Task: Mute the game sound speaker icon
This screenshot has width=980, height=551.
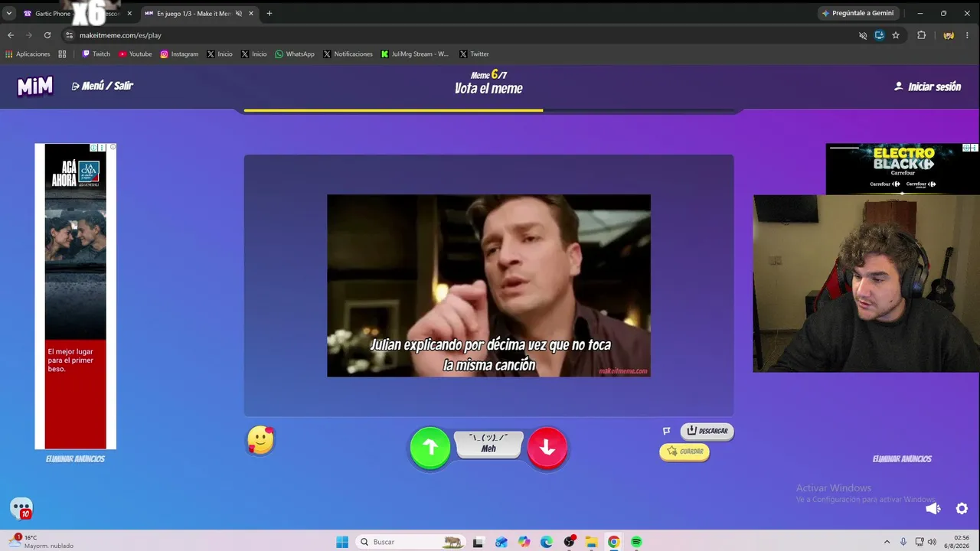Action: [933, 508]
